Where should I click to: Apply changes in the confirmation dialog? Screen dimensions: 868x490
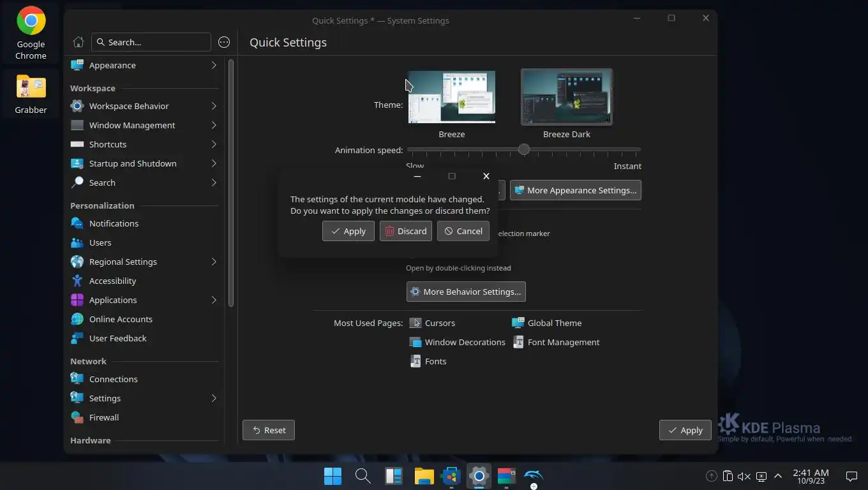click(348, 231)
